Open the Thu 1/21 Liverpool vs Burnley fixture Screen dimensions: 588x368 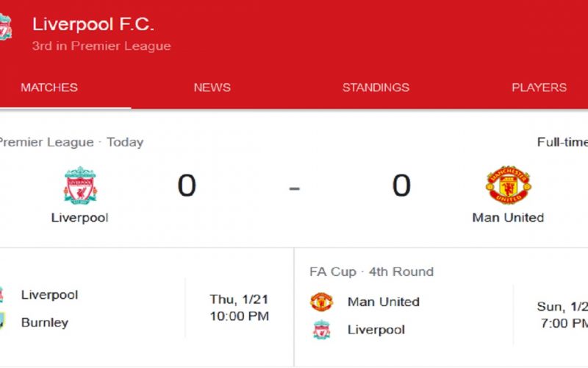146,308
